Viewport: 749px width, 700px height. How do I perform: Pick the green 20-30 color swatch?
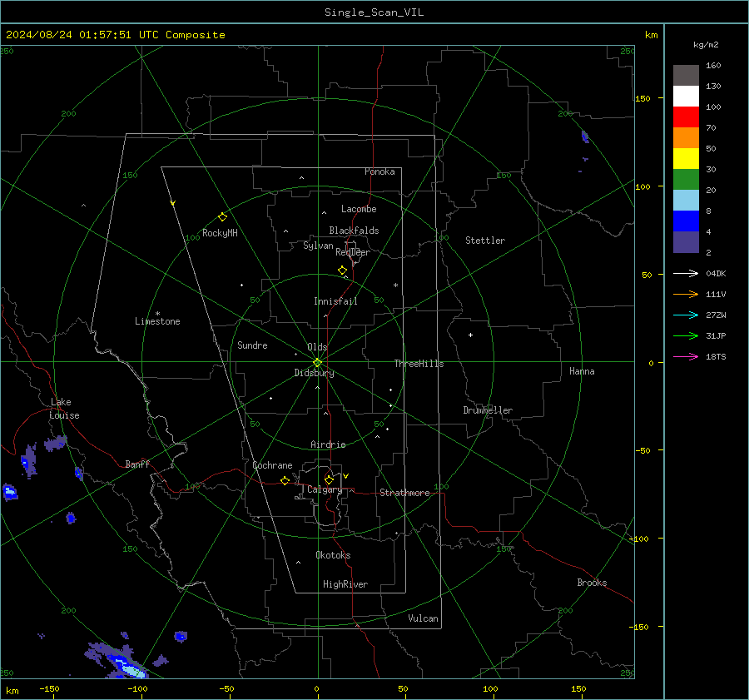686,180
